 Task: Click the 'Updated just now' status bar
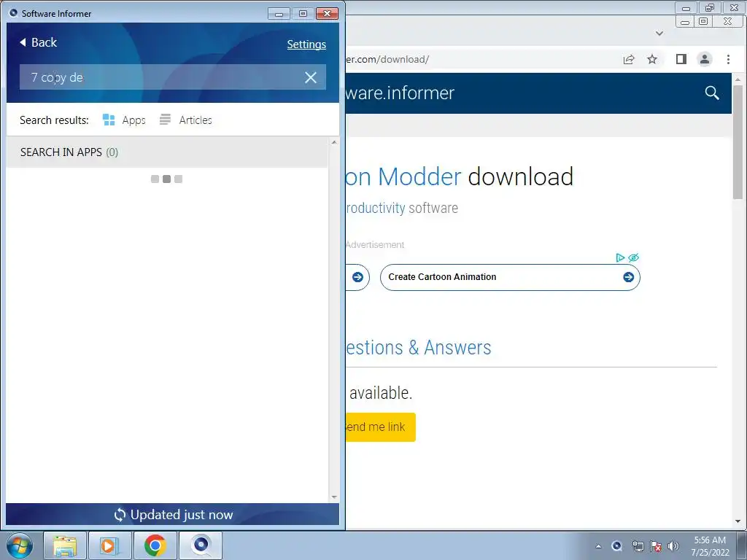[172, 515]
